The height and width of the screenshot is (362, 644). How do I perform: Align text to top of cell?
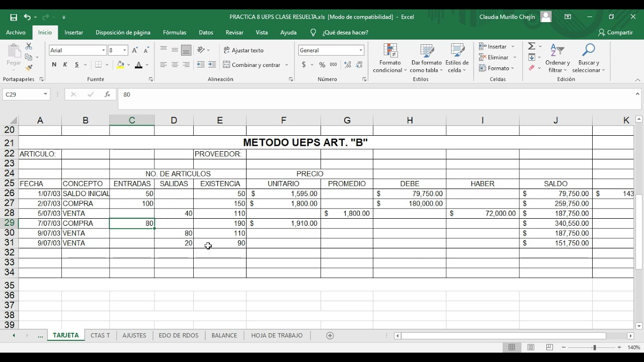(164, 50)
